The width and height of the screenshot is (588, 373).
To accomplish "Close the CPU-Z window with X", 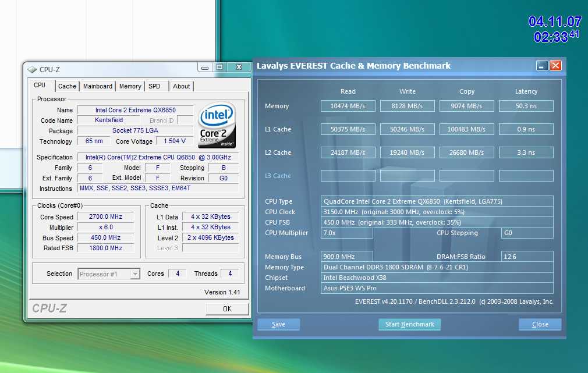I will pyautogui.click(x=239, y=67).
